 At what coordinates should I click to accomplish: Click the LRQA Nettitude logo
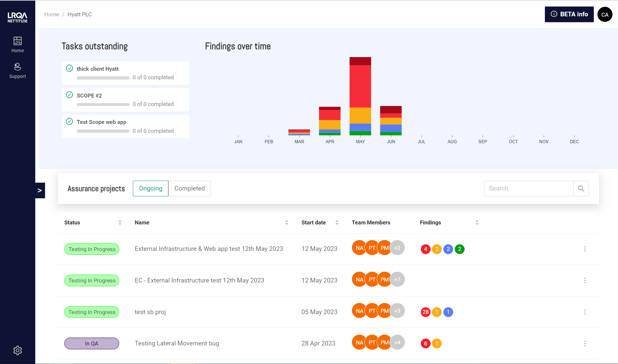(x=18, y=17)
